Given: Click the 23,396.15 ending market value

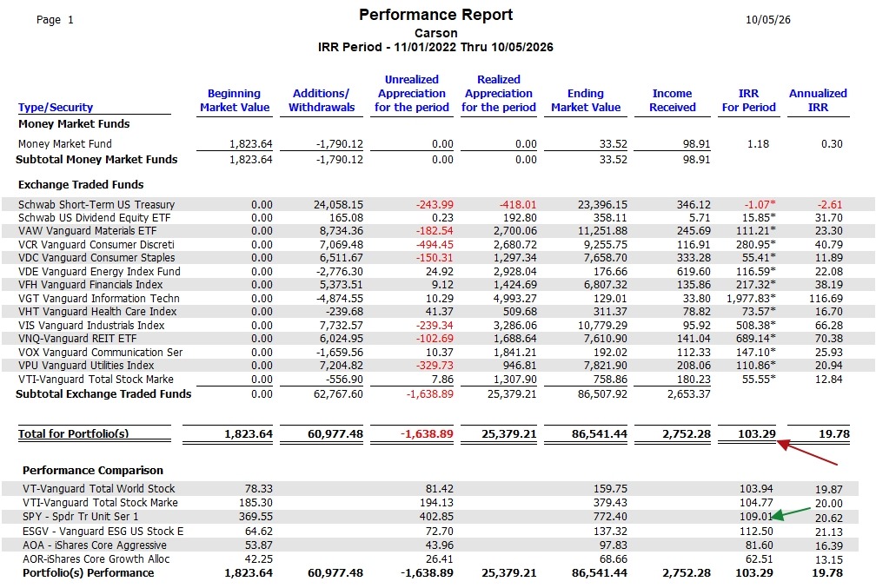Looking at the screenshot, I should click(602, 204).
